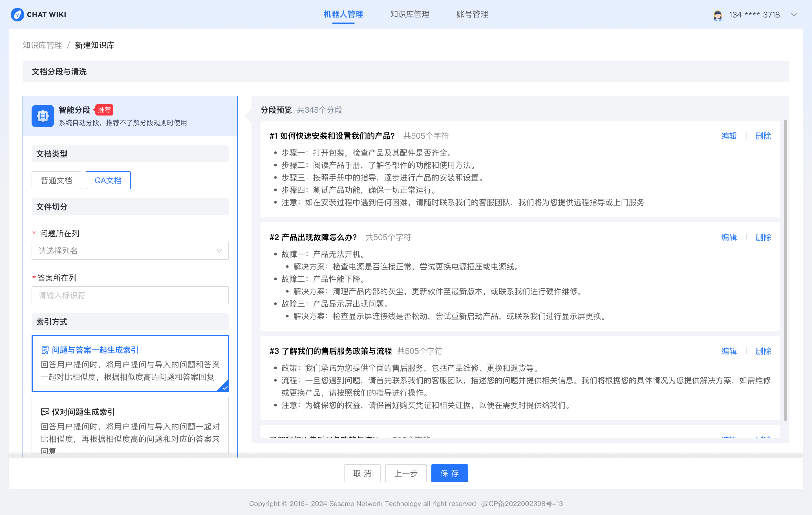Click segment title #1 如何快速安装和设置我们的产品
This screenshot has width=812, height=515.
(332, 136)
